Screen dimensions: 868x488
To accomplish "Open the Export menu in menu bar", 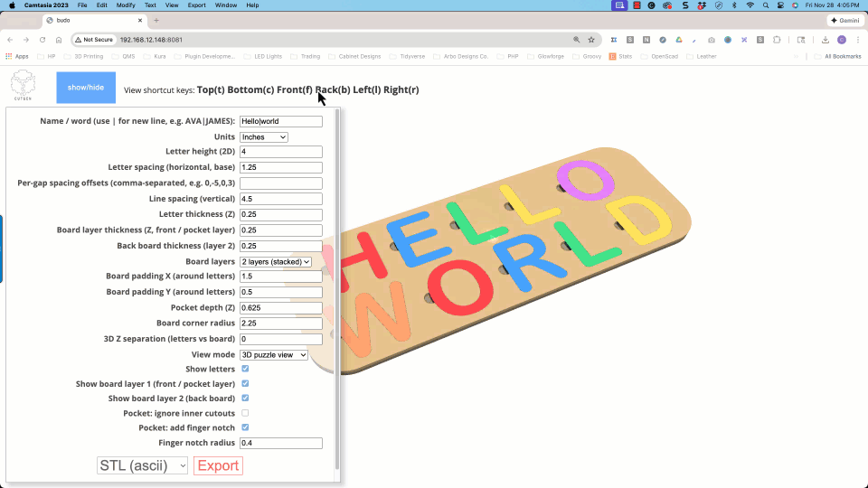I will [x=196, y=5].
